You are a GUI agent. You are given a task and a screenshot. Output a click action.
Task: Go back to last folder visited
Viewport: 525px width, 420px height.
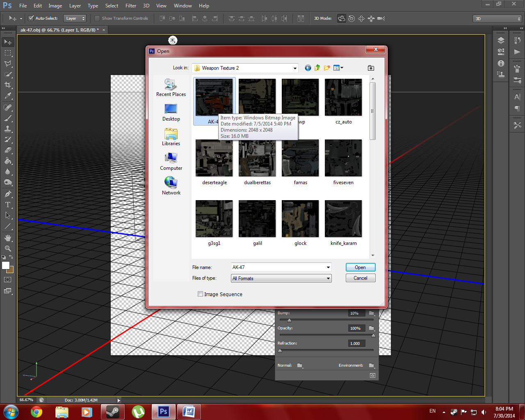pyautogui.click(x=308, y=68)
